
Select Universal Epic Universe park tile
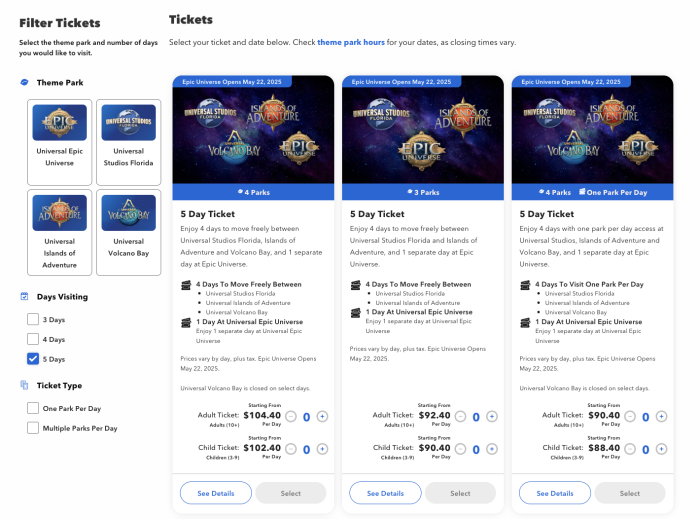click(59, 141)
